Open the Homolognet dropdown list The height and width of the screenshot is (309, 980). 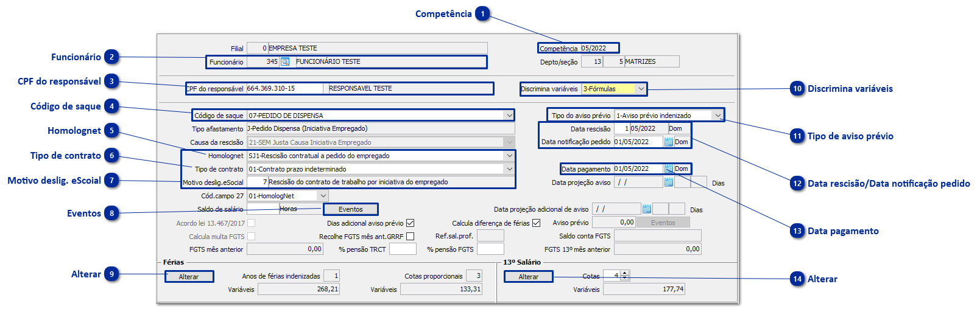click(509, 156)
